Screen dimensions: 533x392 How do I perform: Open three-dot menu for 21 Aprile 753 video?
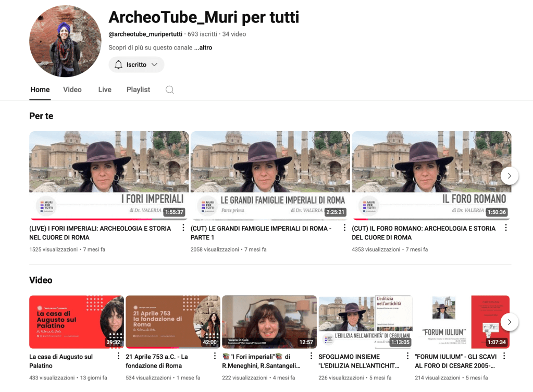tap(215, 357)
